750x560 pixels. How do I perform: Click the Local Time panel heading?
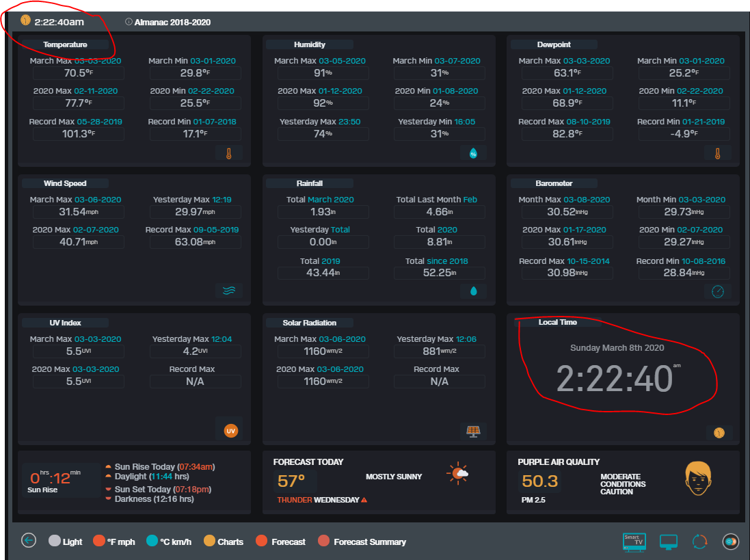pos(558,322)
